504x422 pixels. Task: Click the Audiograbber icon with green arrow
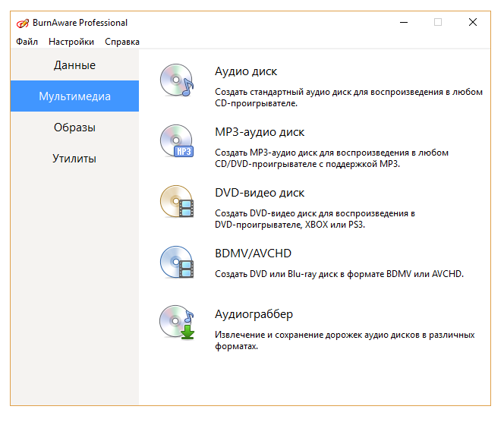click(177, 323)
